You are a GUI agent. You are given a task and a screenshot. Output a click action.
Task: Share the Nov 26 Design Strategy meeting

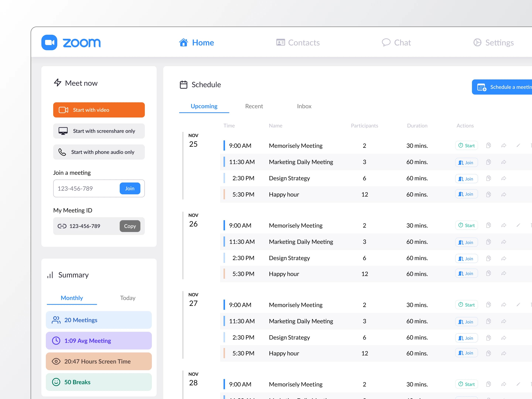pyautogui.click(x=504, y=259)
